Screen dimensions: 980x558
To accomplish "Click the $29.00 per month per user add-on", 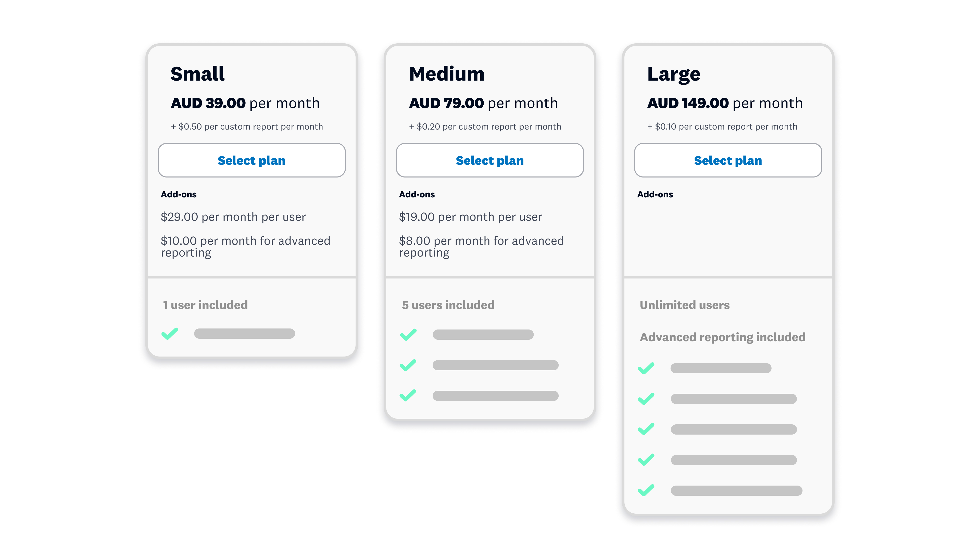I will [x=233, y=217].
